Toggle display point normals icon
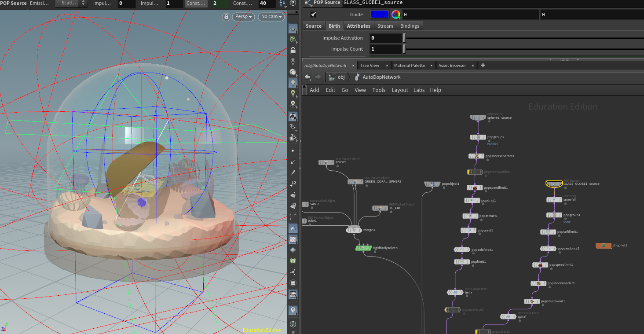 coord(293,162)
